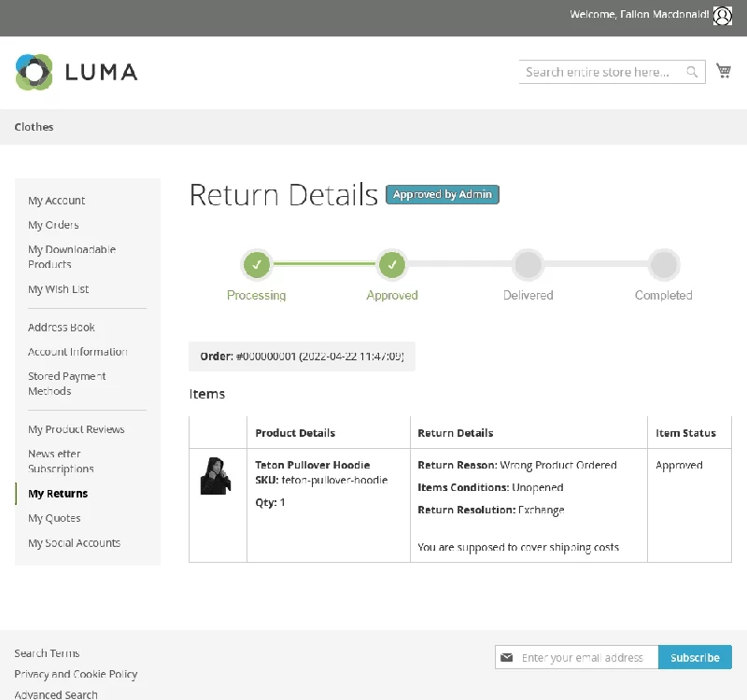This screenshot has width=747, height=700.
Task: Click the Delivered step circle
Action: (x=528, y=264)
